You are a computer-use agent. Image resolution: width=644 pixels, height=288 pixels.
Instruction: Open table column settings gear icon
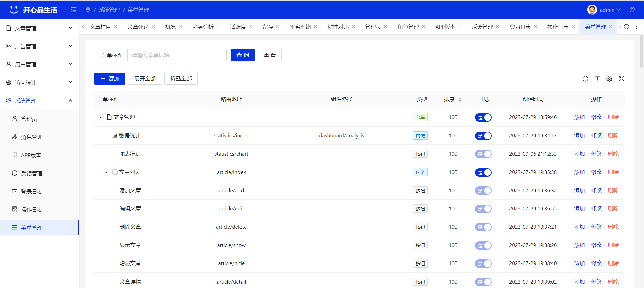click(609, 79)
